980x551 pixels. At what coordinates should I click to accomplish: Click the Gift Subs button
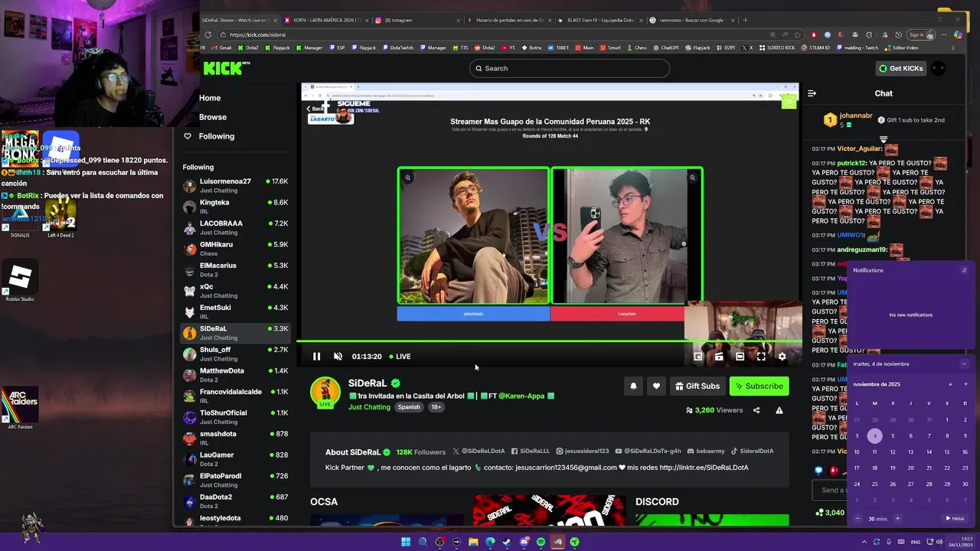pyautogui.click(x=697, y=386)
